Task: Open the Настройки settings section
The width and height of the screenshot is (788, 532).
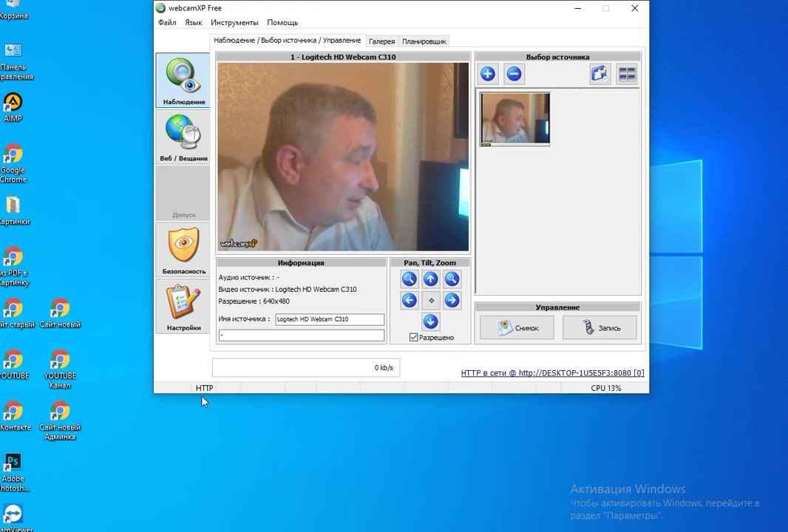Action: pyautogui.click(x=183, y=307)
